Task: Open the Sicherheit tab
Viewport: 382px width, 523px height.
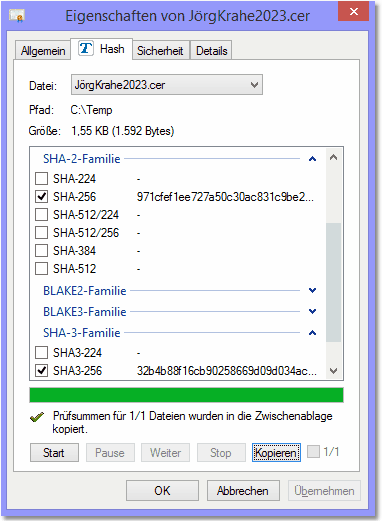Action: 160,51
